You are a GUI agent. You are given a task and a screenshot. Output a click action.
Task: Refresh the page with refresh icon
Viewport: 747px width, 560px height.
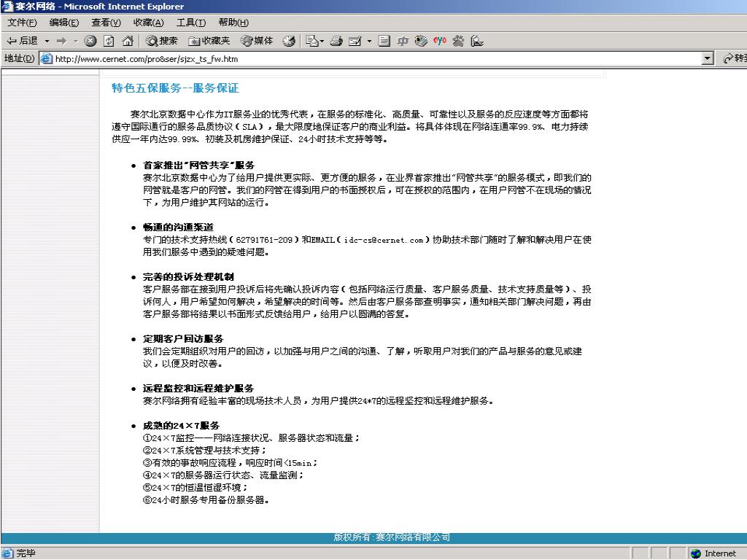point(109,41)
